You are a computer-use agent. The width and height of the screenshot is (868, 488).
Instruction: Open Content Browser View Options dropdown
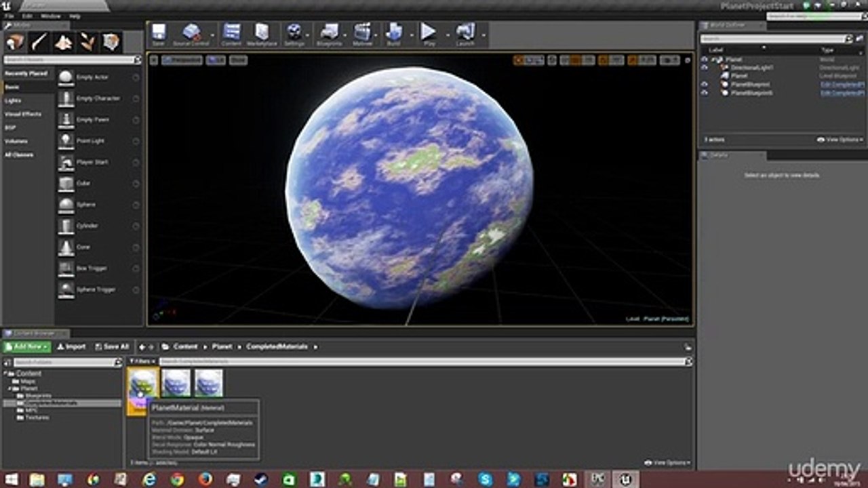(x=666, y=463)
